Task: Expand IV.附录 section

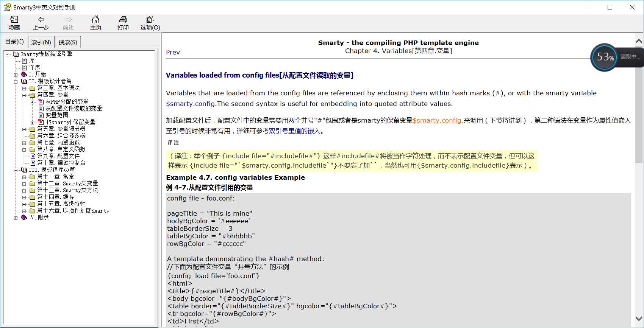Action: pyautogui.click(x=16, y=218)
